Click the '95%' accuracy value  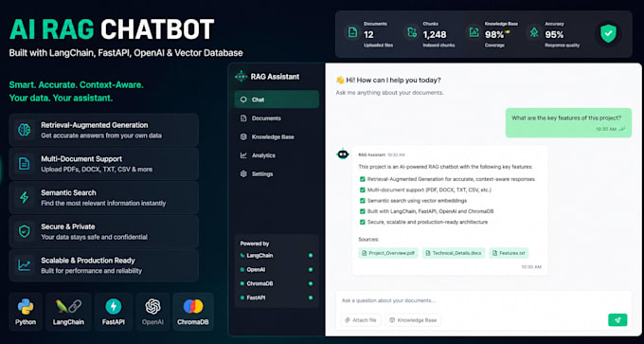click(x=554, y=35)
